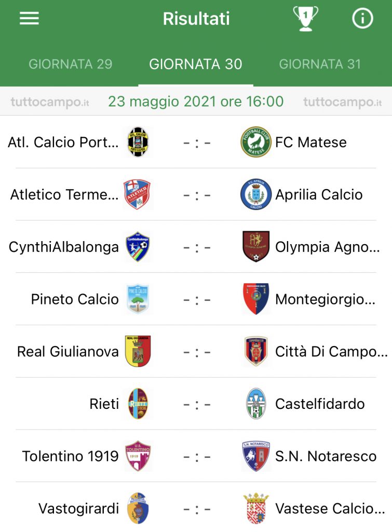Tap the Tolentino 1919 crest

pyautogui.click(x=138, y=456)
